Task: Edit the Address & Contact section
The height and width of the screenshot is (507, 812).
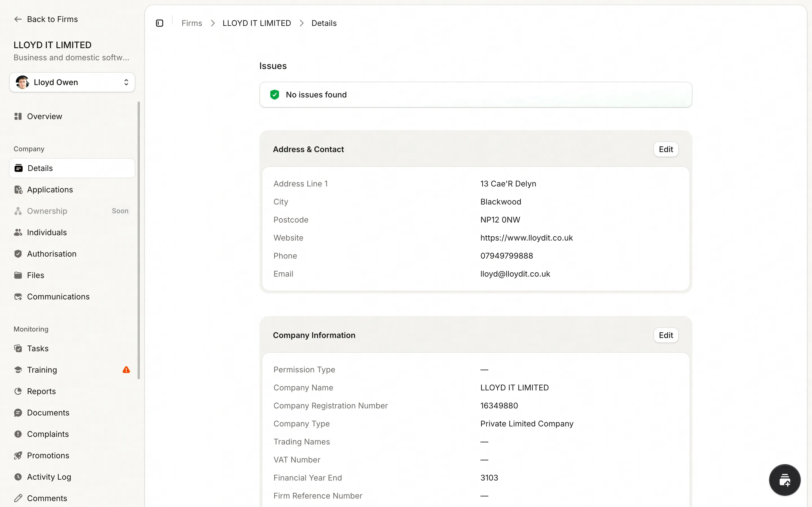Action: [665, 150]
